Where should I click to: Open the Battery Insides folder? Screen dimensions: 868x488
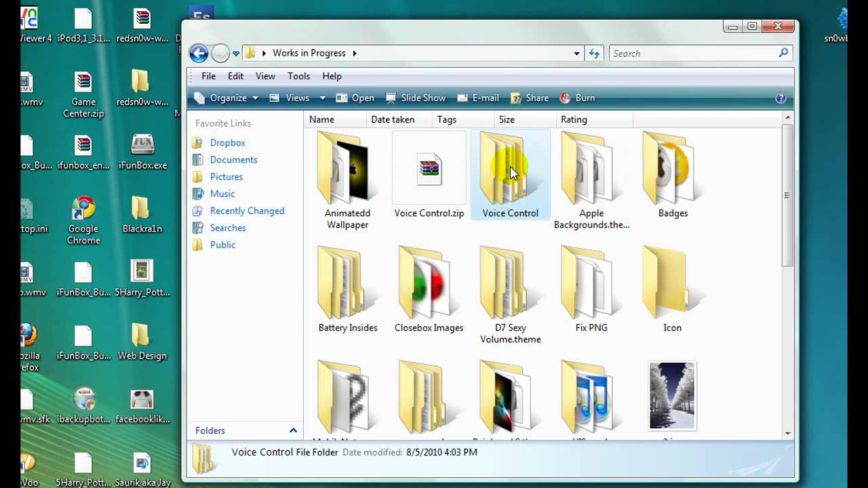tap(348, 289)
